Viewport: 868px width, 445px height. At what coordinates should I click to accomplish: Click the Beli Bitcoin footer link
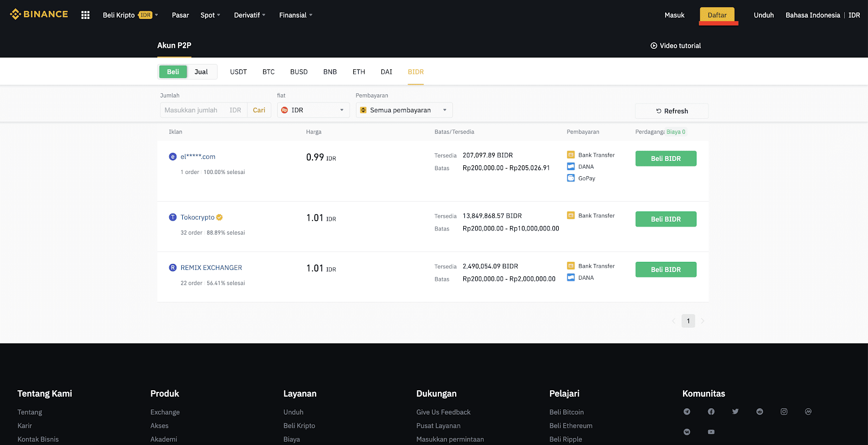tap(566, 412)
